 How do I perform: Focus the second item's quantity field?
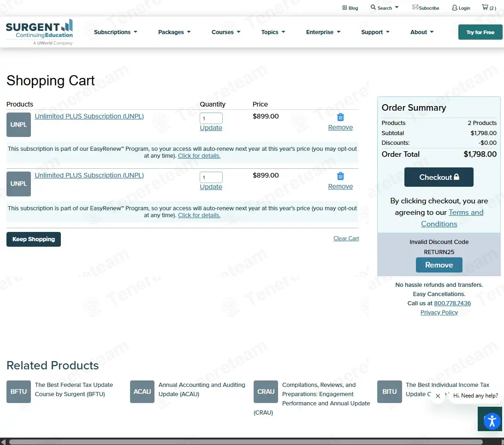(x=211, y=178)
